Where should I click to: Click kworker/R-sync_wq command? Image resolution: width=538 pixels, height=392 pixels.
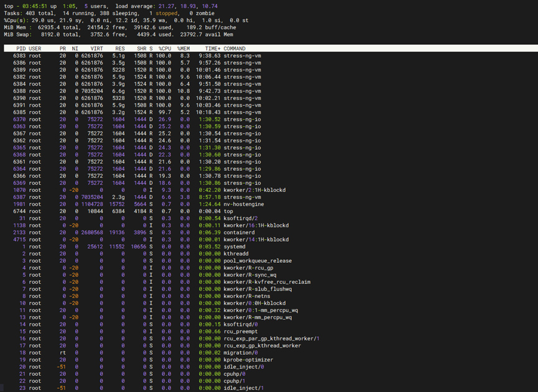250,275
